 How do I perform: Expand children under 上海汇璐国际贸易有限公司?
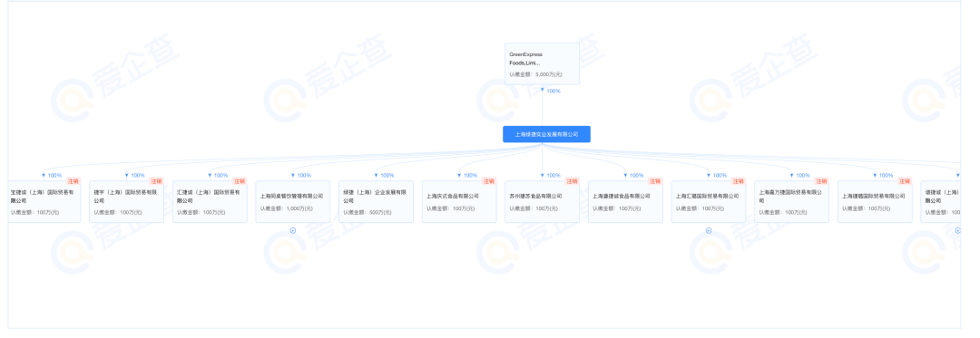coord(708,230)
